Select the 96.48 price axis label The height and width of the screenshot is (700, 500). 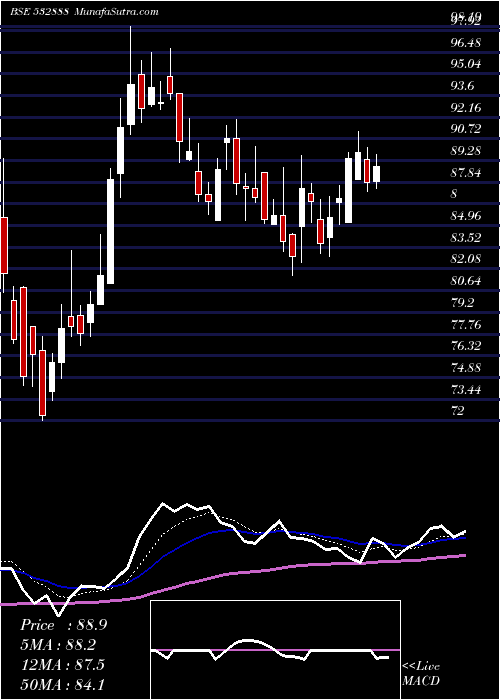click(x=466, y=43)
